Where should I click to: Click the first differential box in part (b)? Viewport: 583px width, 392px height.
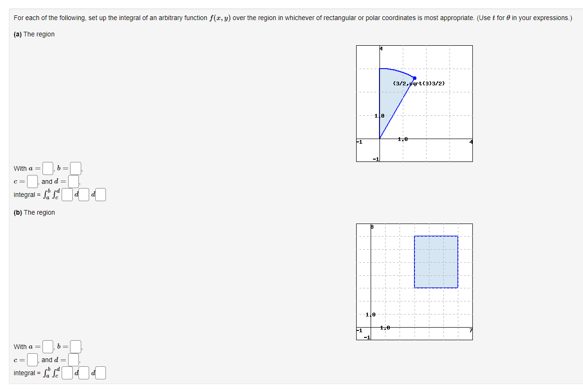(83, 372)
